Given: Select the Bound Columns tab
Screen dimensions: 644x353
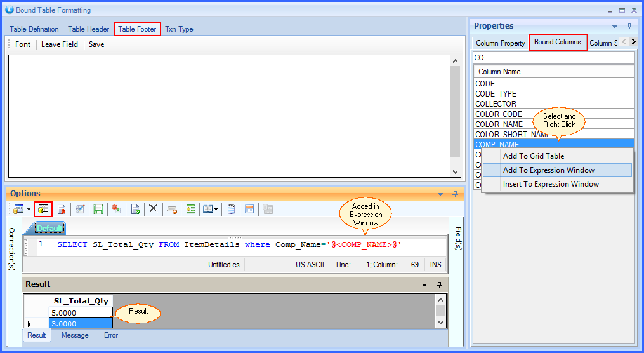Looking at the screenshot, I should (x=558, y=42).
